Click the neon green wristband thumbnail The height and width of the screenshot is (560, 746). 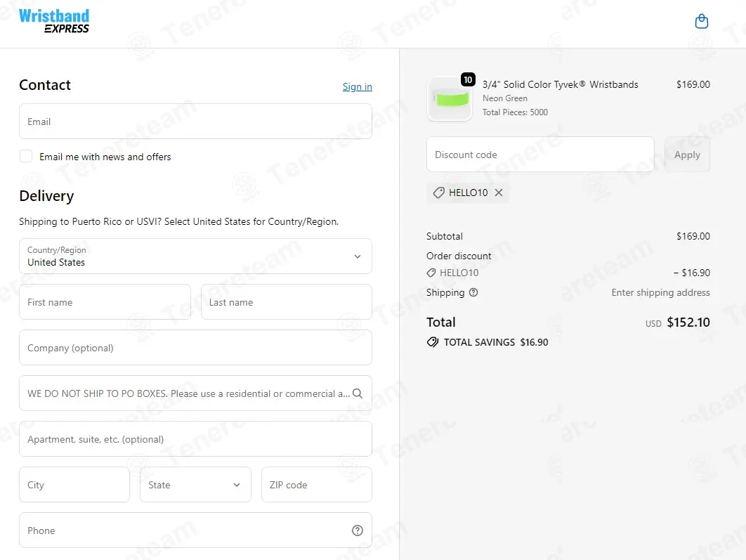tap(450, 99)
